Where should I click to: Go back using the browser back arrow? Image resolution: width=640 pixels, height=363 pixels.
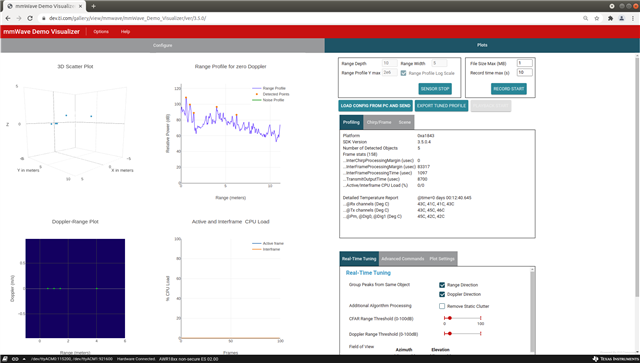tap(8, 18)
